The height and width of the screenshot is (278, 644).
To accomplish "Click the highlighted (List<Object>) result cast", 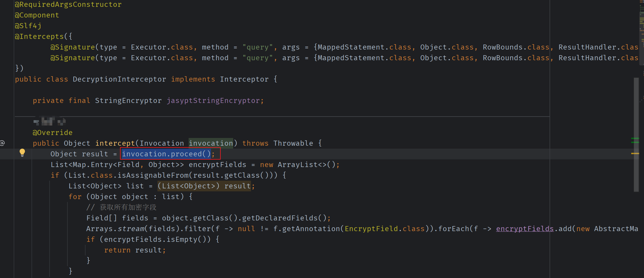I will (204, 186).
